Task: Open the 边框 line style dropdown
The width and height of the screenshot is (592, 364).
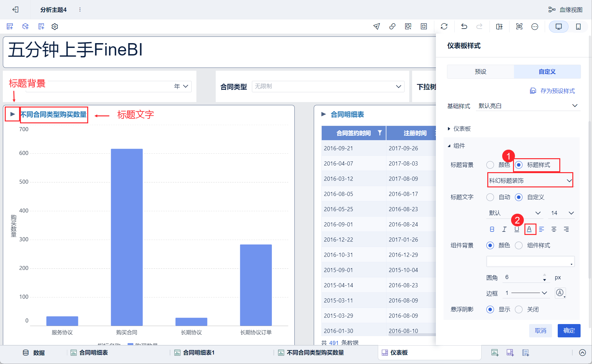Action: pos(526,293)
